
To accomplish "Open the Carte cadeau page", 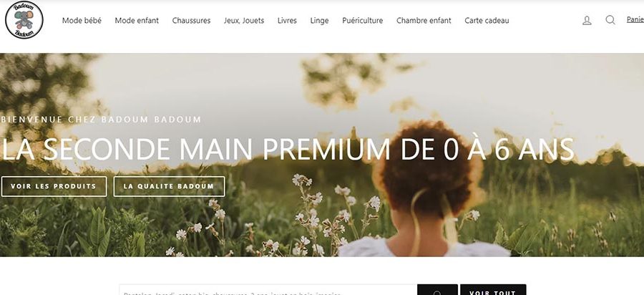I will [487, 21].
